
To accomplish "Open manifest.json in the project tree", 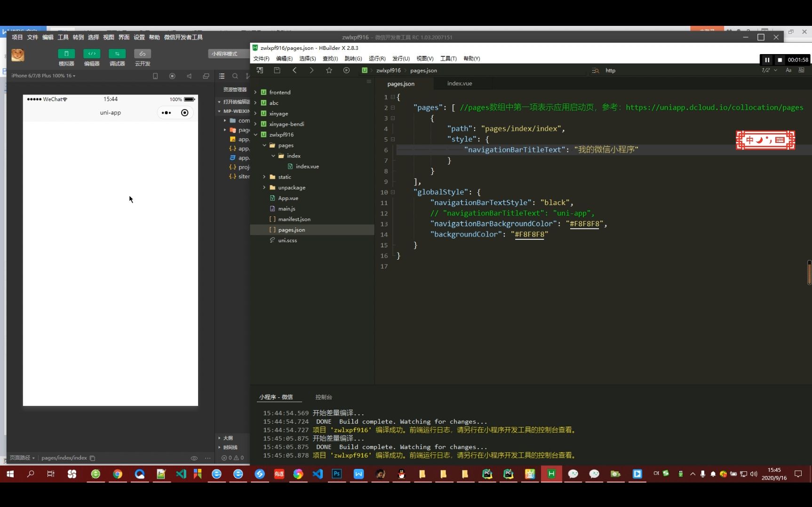I will pyautogui.click(x=294, y=220).
